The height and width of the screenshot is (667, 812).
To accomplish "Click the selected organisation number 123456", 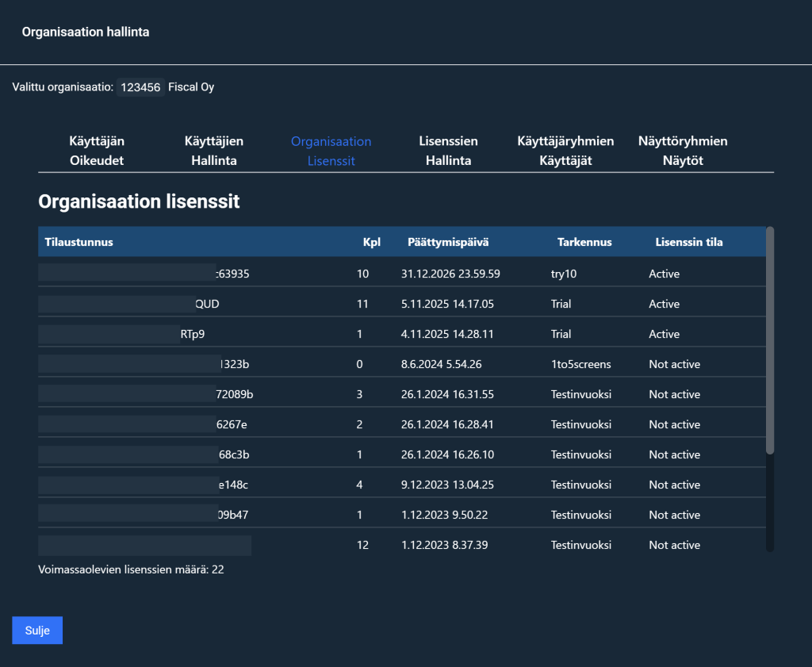I will [140, 87].
